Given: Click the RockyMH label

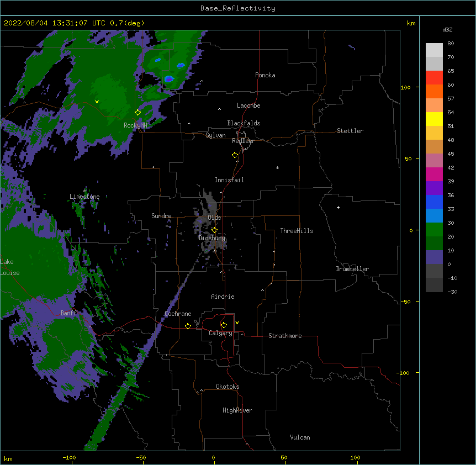Looking at the screenshot, I should click(x=135, y=125).
